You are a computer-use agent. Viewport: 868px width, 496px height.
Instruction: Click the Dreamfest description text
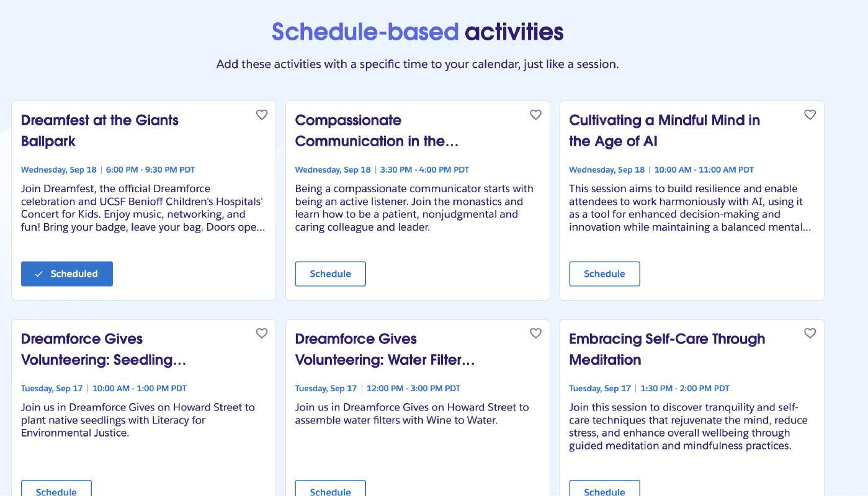point(143,208)
